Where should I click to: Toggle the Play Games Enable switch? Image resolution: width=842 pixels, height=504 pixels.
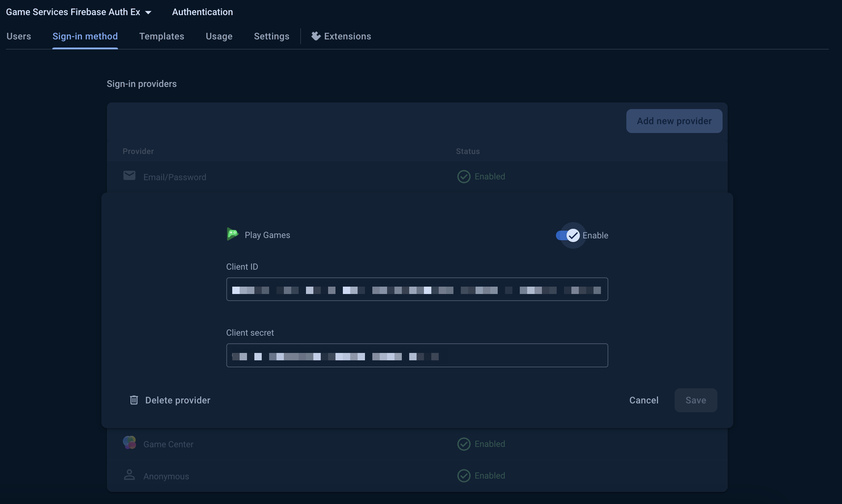571,235
